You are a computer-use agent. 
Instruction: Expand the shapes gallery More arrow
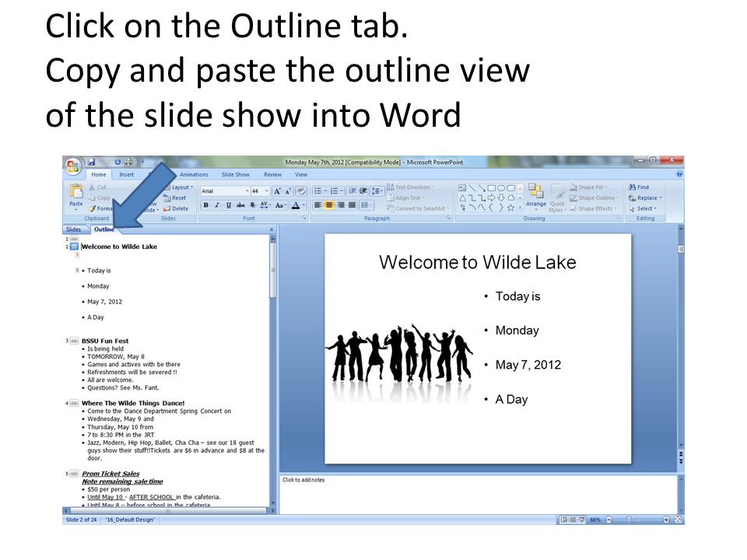coord(521,208)
